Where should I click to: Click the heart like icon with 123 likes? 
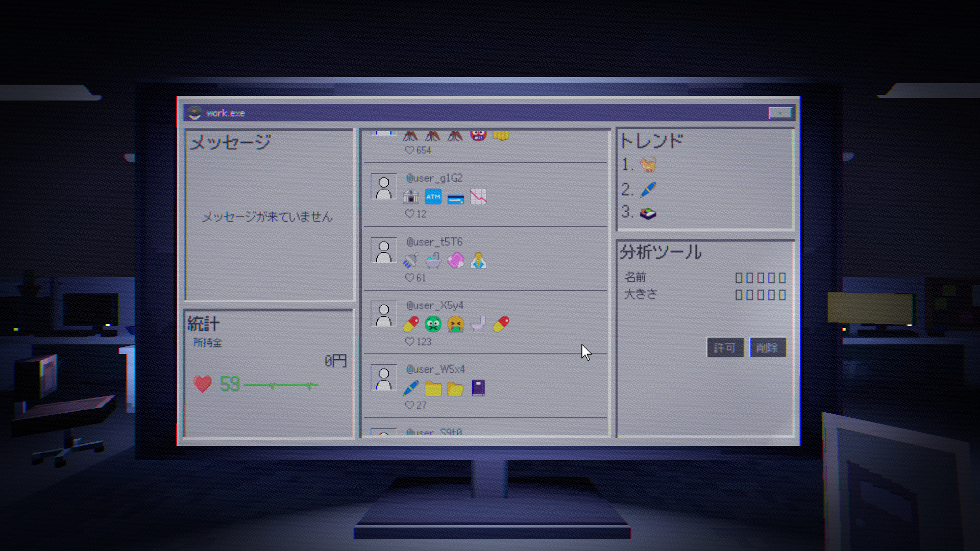pos(409,341)
